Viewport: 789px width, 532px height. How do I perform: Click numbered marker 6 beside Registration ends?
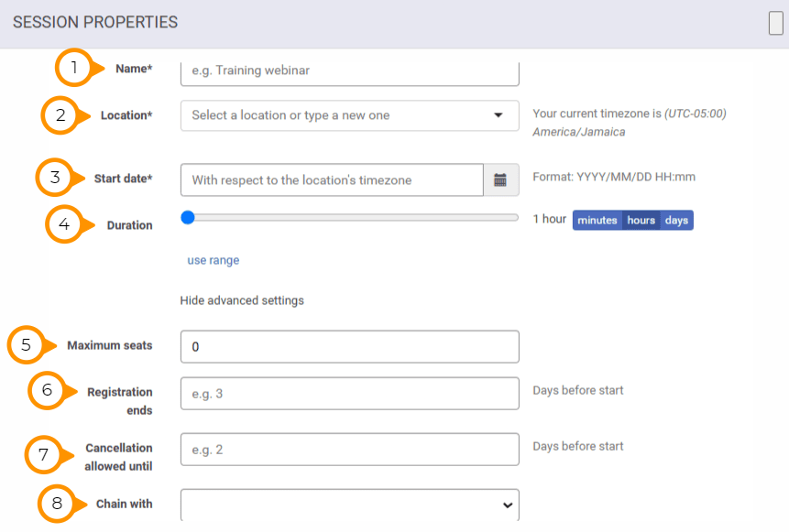(x=47, y=391)
